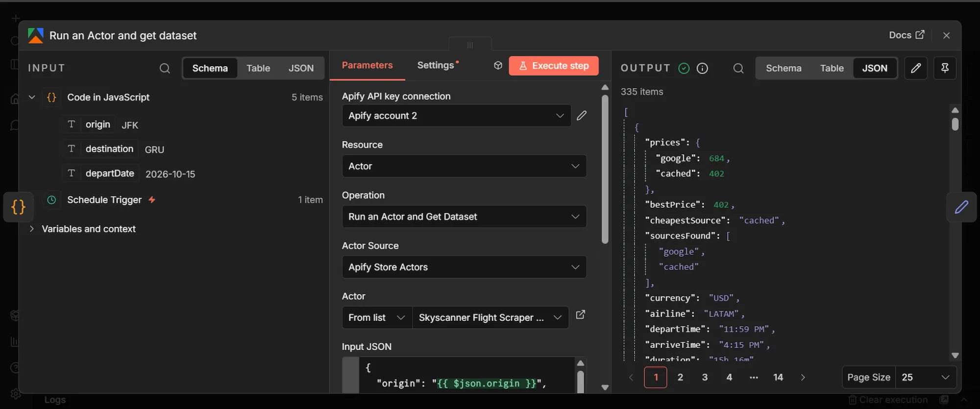Image resolution: width=980 pixels, height=409 pixels.
Task: Edit the Apify API key connection
Action: pos(582,116)
